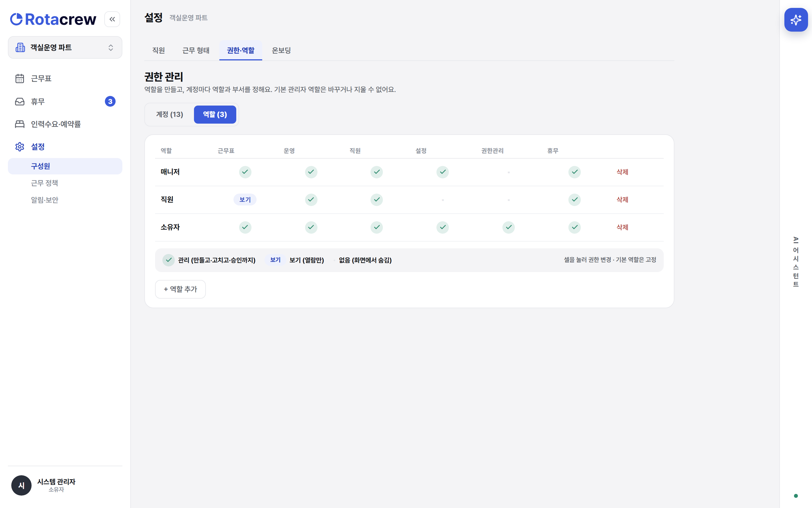Collapse the sidebar with double-chevron button

click(112, 19)
